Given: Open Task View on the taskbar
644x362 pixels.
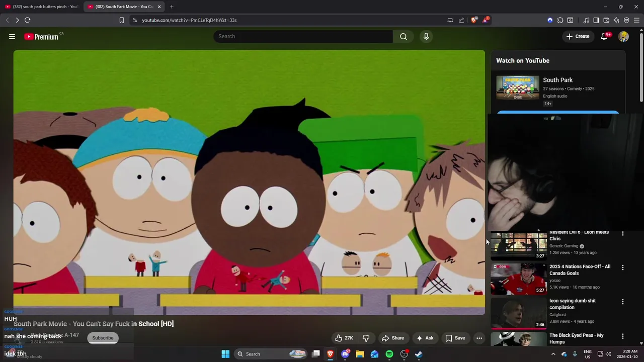Looking at the screenshot, I should tap(316, 354).
